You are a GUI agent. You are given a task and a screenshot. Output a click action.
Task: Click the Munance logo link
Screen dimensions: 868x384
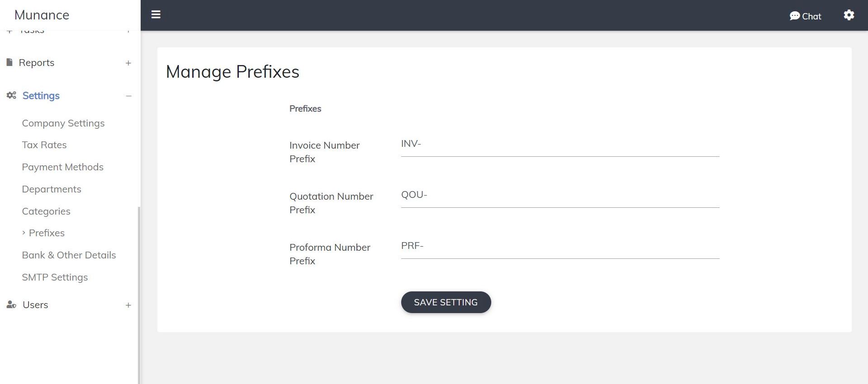(x=42, y=15)
